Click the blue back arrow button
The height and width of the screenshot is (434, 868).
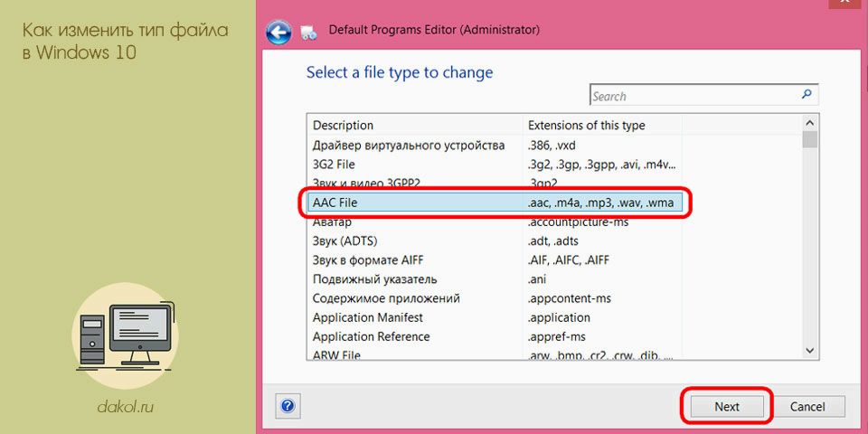click(x=278, y=33)
